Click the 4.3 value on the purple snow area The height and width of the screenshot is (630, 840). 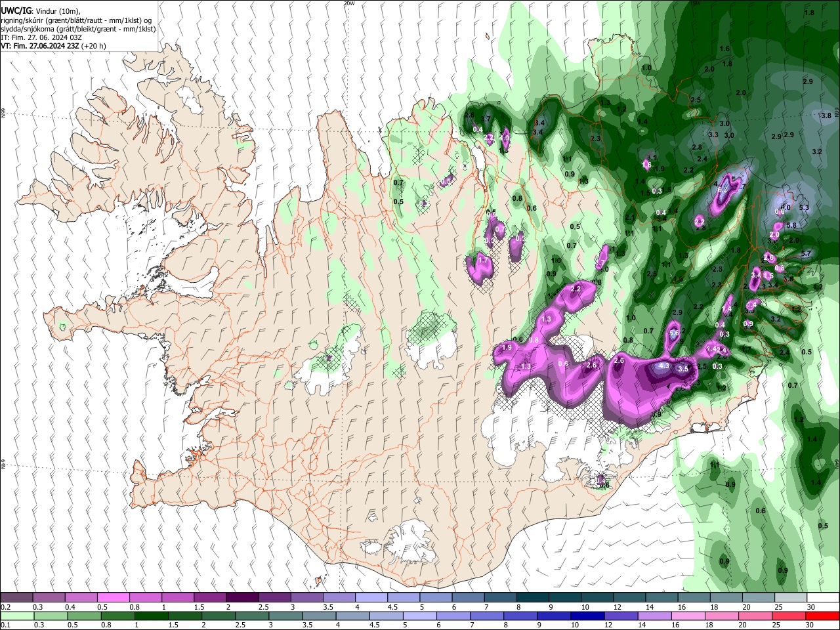pos(664,366)
